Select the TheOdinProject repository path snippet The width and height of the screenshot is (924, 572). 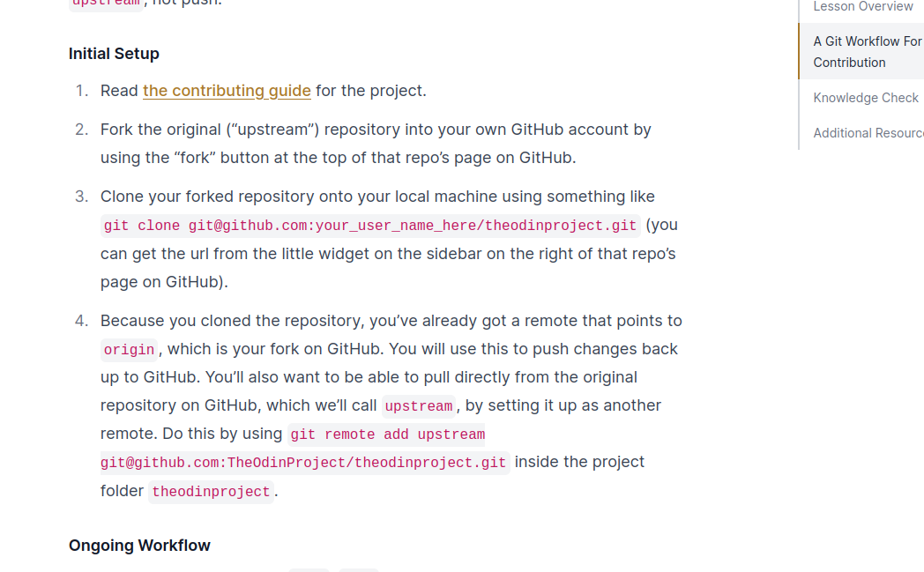[x=304, y=463]
